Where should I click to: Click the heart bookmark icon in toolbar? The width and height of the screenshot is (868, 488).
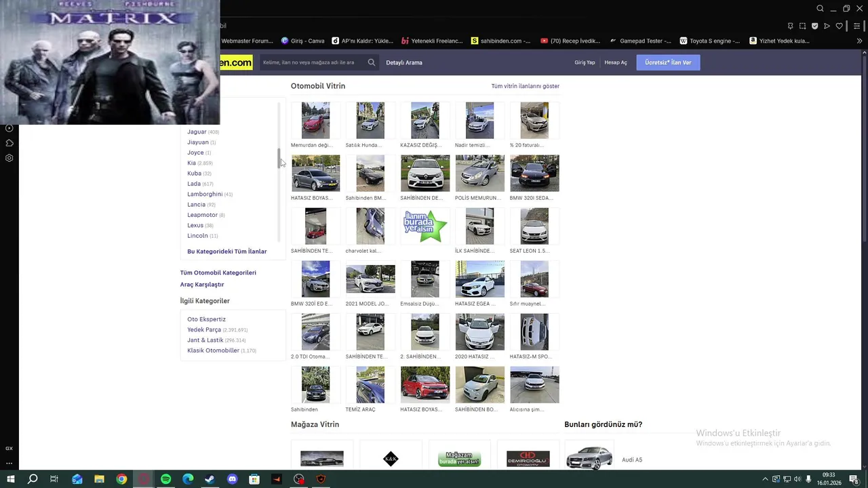tap(839, 26)
